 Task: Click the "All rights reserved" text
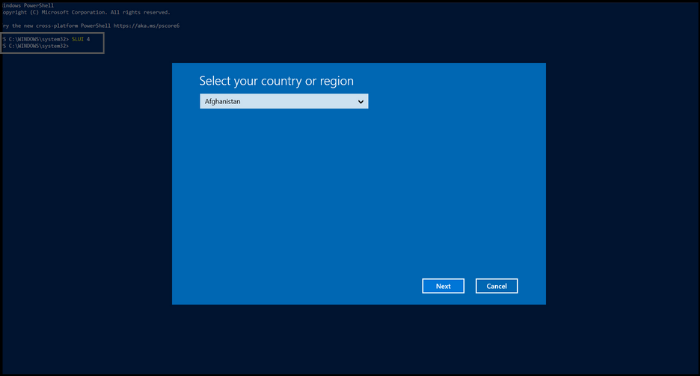[x=139, y=12]
